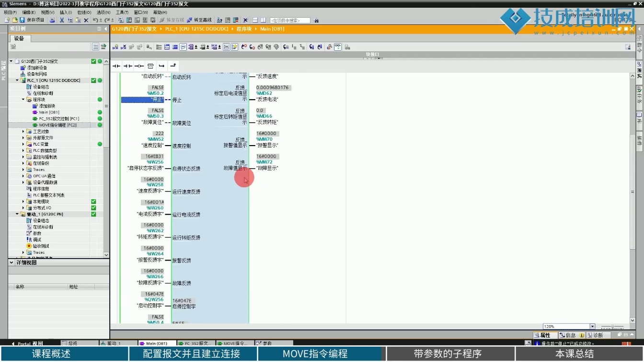Click the Save project icon

pyautogui.click(x=22, y=20)
